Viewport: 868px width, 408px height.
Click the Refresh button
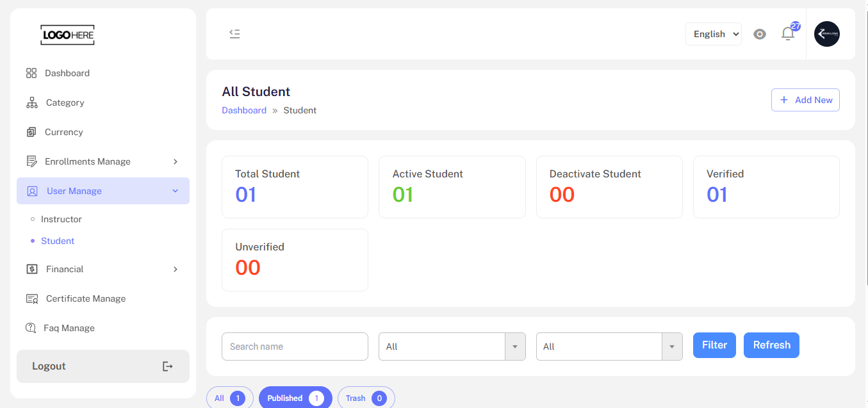coord(771,345)
